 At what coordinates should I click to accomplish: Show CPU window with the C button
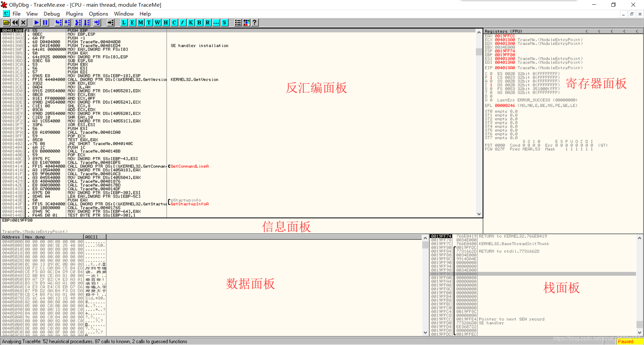point(174,22)
